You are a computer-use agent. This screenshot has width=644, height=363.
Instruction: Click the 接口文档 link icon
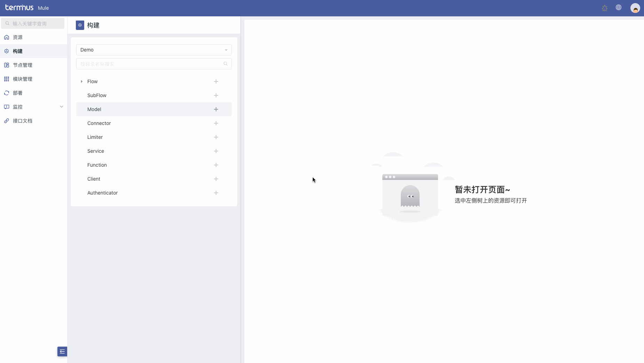point(7,121)
